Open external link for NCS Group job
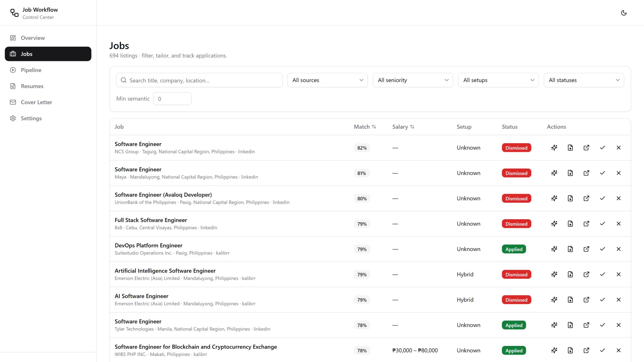Image resolution: width=644 pixels, height=362 pixels. click(x=586, y=148)
